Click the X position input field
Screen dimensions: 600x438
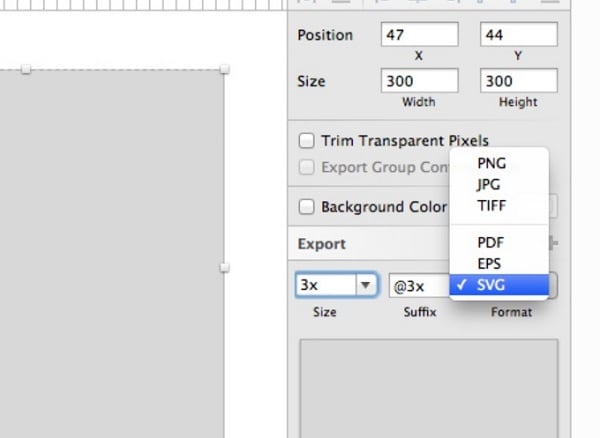point(418,35)
